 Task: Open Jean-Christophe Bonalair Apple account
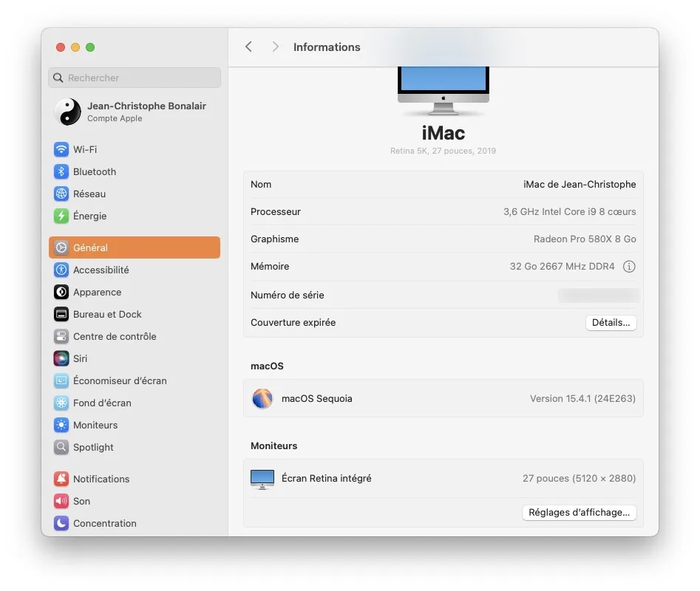coord(135,112)
